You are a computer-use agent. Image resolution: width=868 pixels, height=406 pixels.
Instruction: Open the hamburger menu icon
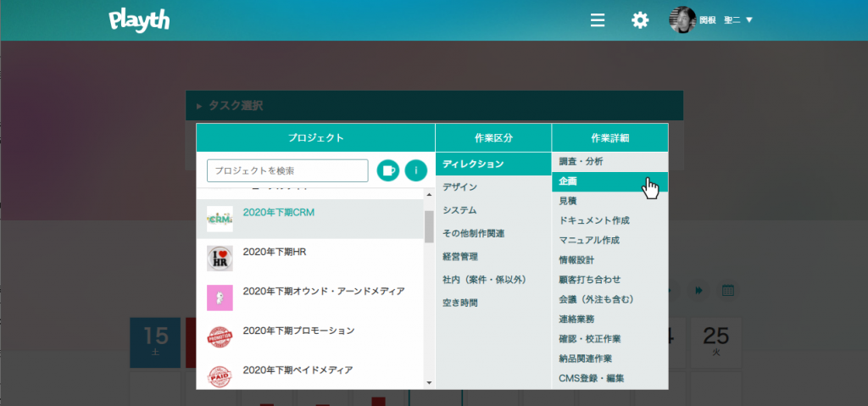click(598, 20)
